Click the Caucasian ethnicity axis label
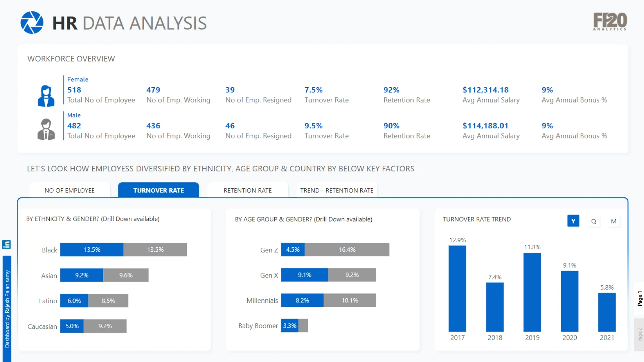 tap(42, 326)
